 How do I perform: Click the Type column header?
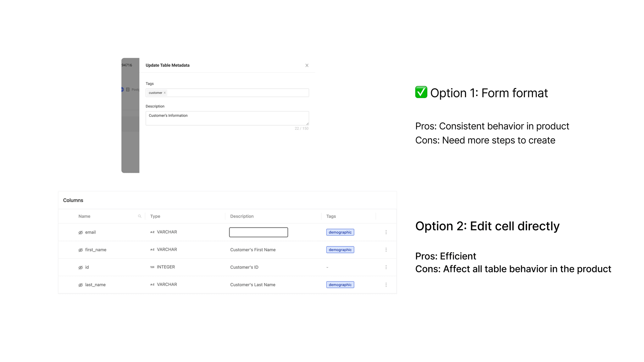(155, 216)
